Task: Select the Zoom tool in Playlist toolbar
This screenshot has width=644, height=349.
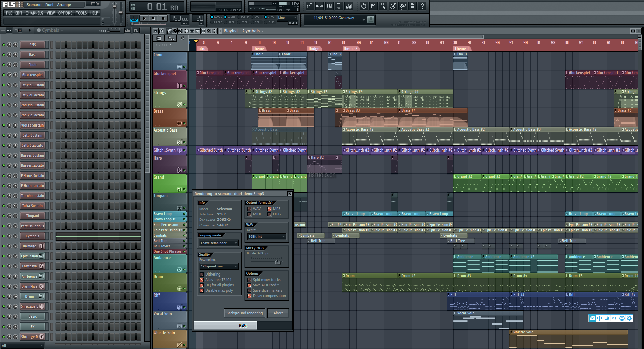Action: (209, 31)
